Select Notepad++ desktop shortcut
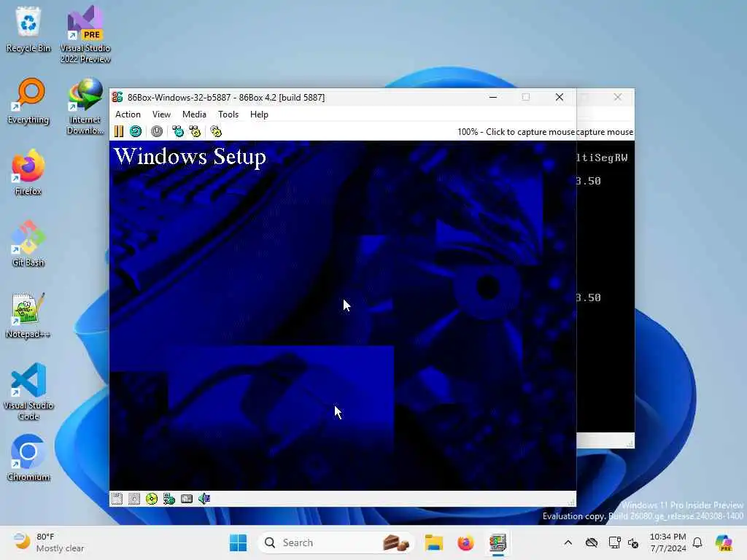 (28, 315)
